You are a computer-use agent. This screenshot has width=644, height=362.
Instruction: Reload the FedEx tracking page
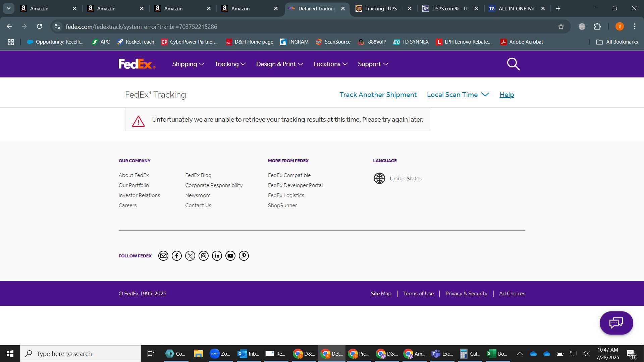click(40, 26)
